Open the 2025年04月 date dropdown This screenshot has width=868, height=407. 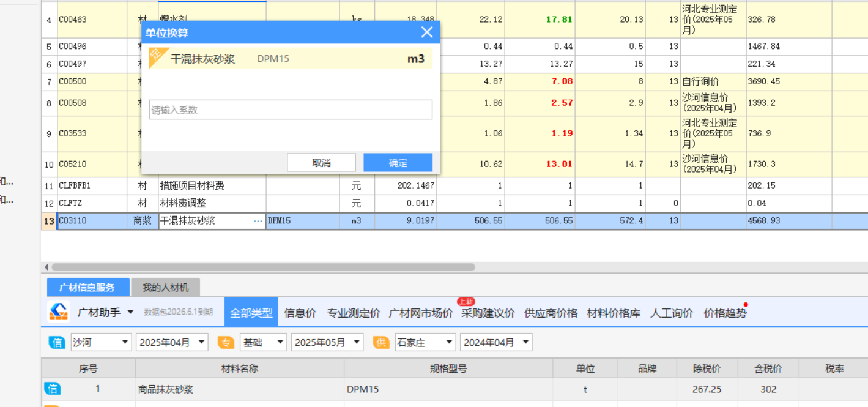coord(172,343)
